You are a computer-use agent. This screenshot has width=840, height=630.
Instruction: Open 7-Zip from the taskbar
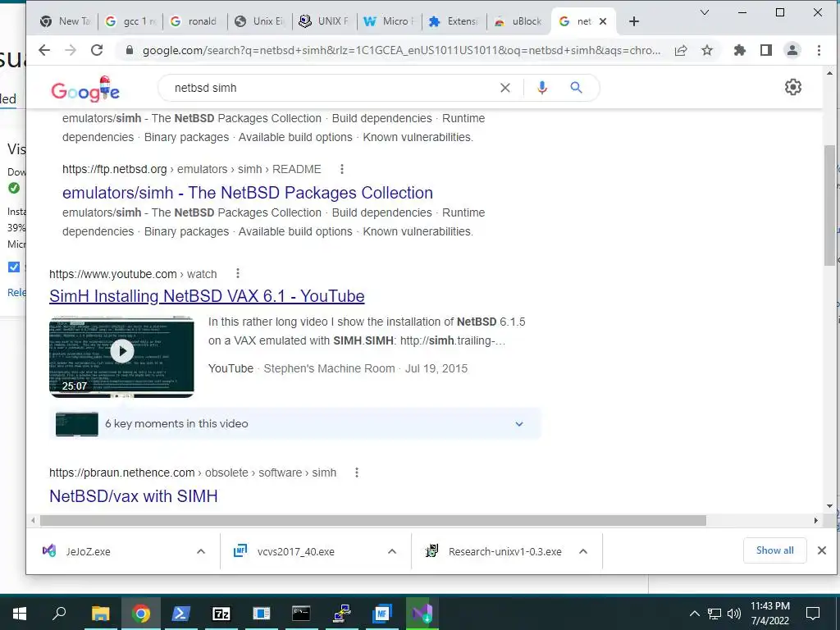pos(221,614)
